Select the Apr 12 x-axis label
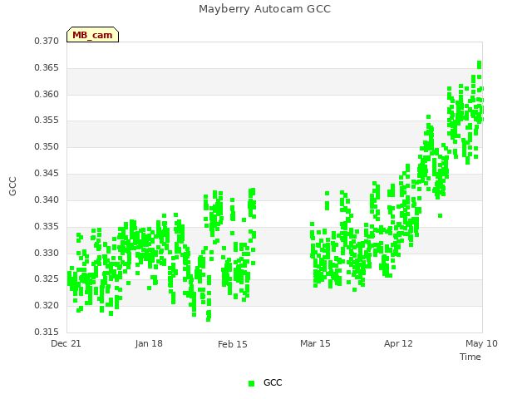The image size is (532, 399). coord(398,343)
